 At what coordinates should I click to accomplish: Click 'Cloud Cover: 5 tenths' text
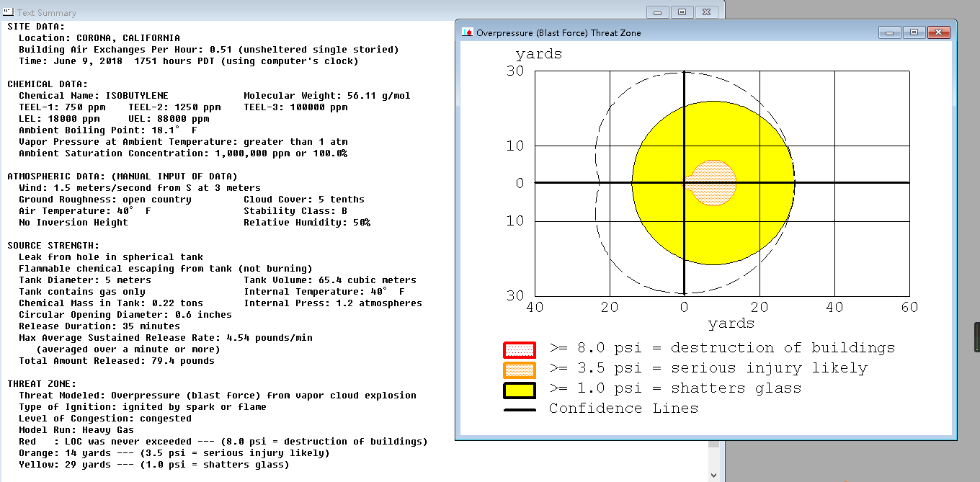pos(304,200)
